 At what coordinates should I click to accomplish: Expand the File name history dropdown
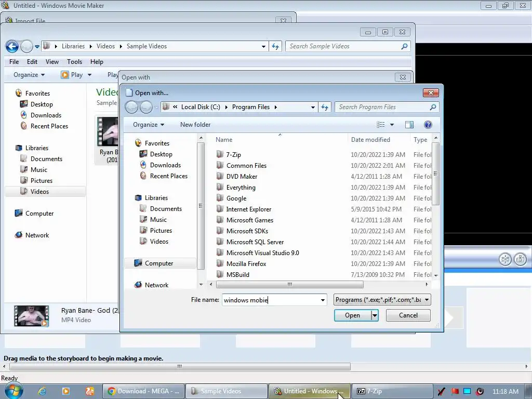pyautogui.click(x=323, y=300)
